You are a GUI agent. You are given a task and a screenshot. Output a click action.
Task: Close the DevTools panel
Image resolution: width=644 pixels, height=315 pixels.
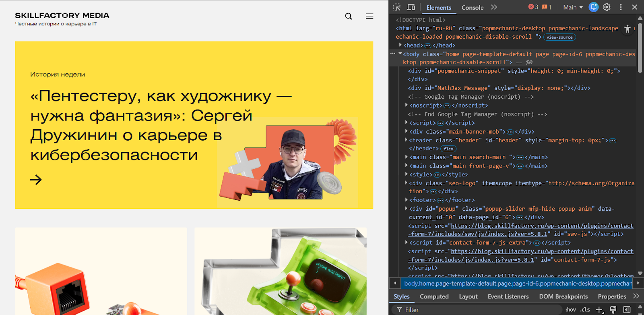tap(635, 7)
